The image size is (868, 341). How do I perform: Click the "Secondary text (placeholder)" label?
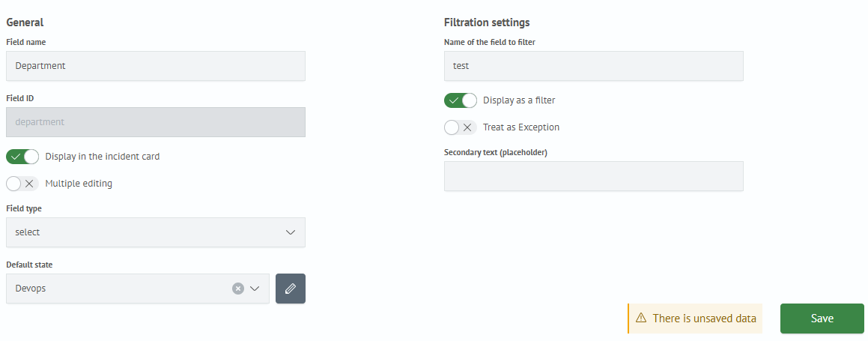coord(496,152)
